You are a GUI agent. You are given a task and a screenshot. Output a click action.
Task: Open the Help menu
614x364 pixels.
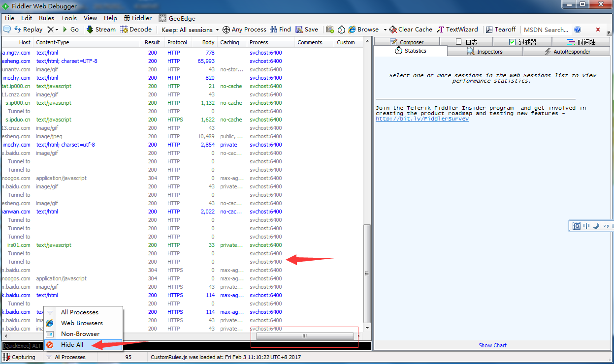(110, 18)
